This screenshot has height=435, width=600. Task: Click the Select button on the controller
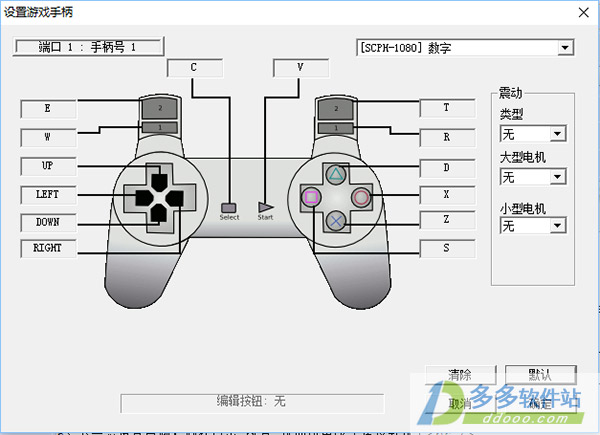(x=229, y=208)
